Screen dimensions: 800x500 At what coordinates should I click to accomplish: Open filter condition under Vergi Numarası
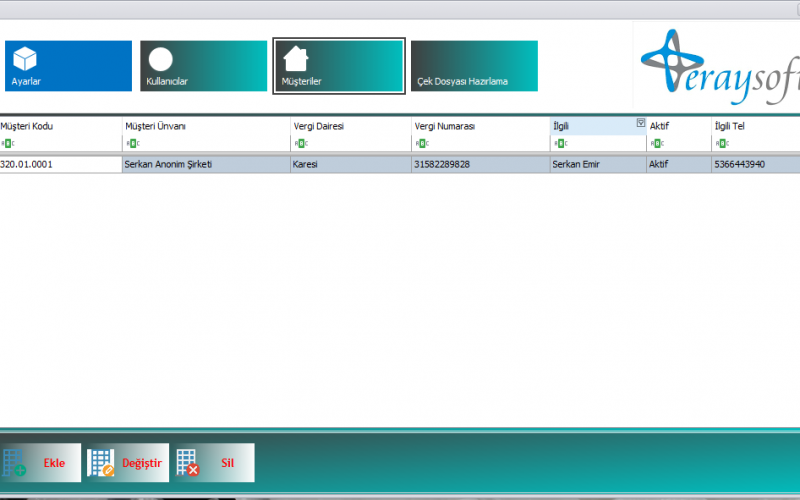point(421,144)
